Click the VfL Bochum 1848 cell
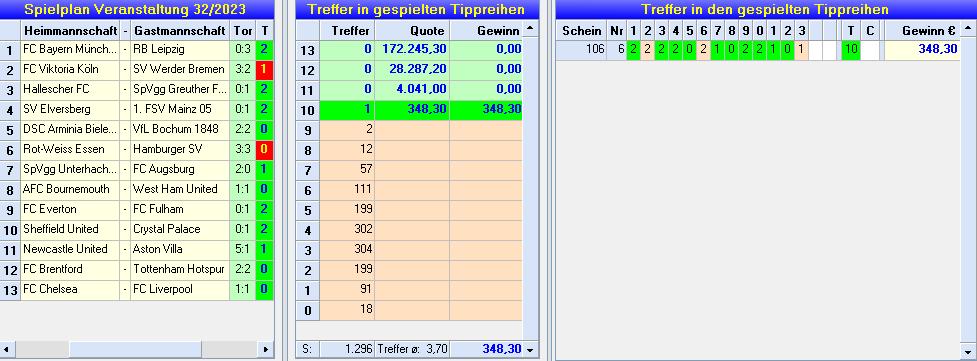This screenshot has width=977, height=361. tap(180, 130)
